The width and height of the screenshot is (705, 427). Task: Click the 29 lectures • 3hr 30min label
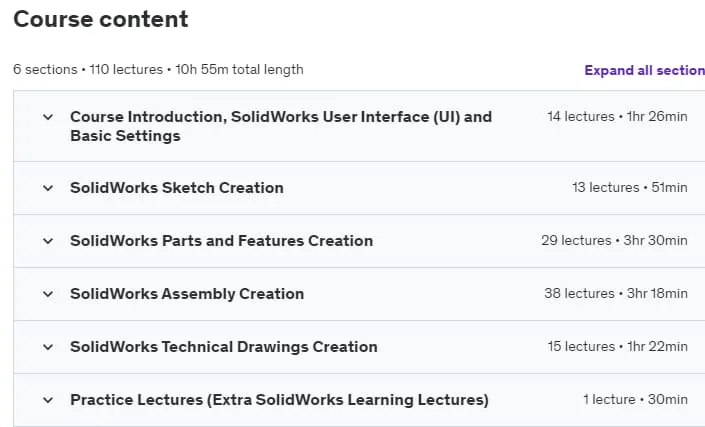coord(615,240)
